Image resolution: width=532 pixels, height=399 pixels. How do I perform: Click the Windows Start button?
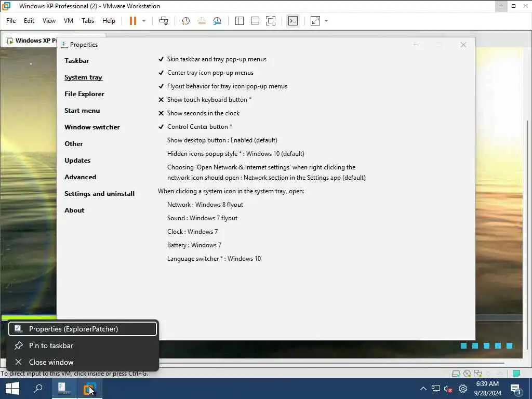pos(12,389)
